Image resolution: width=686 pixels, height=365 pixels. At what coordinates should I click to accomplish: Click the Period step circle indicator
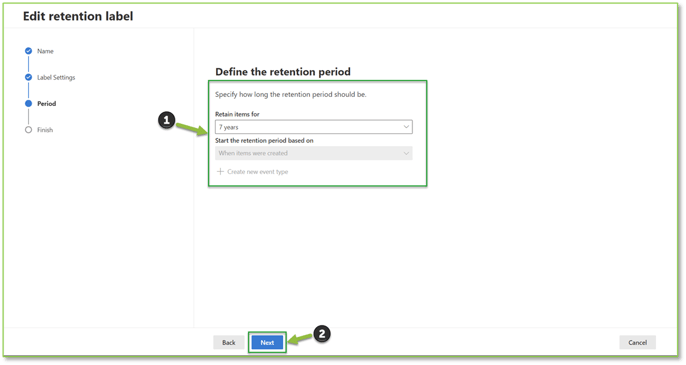pyautogui.click(x=28, y=103)
